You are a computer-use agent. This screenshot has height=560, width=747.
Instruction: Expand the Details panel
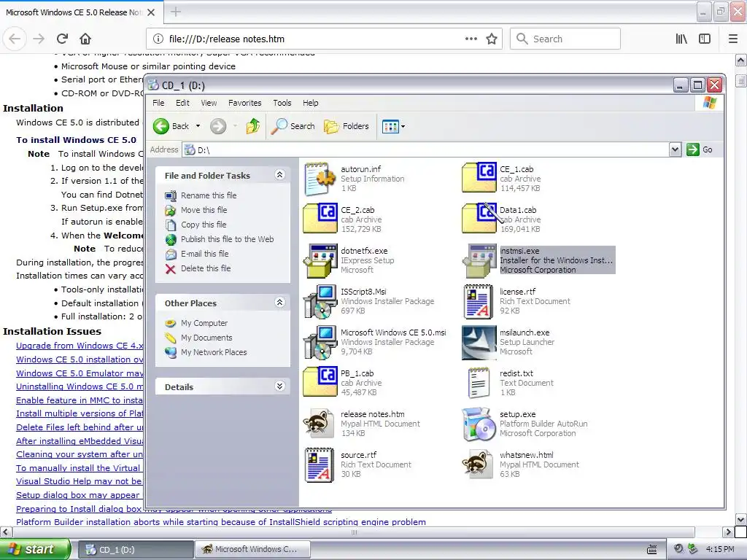click(280, 386)
